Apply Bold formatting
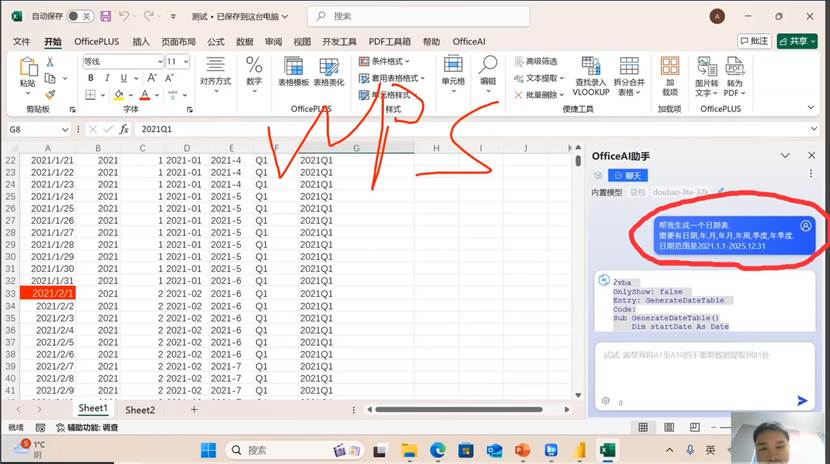The height and width of the screenshot is (464, 830). pos(91,78)
